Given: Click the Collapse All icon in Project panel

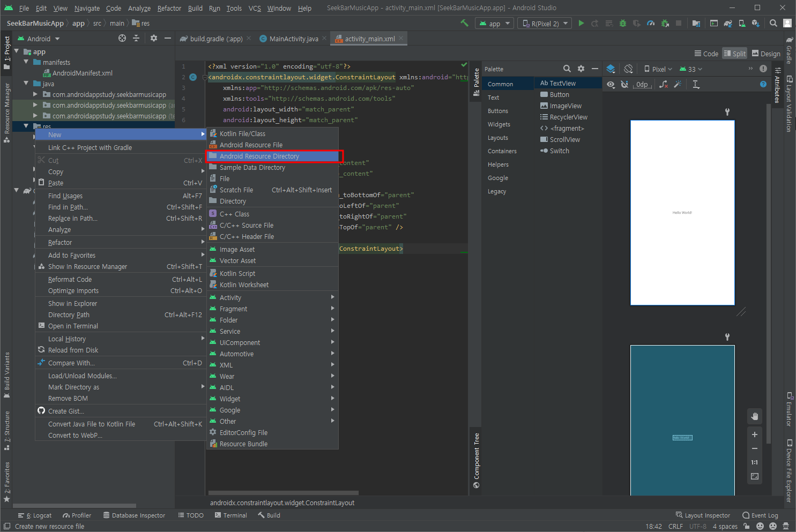Looking at the screenshot, I should pos(136,38).
